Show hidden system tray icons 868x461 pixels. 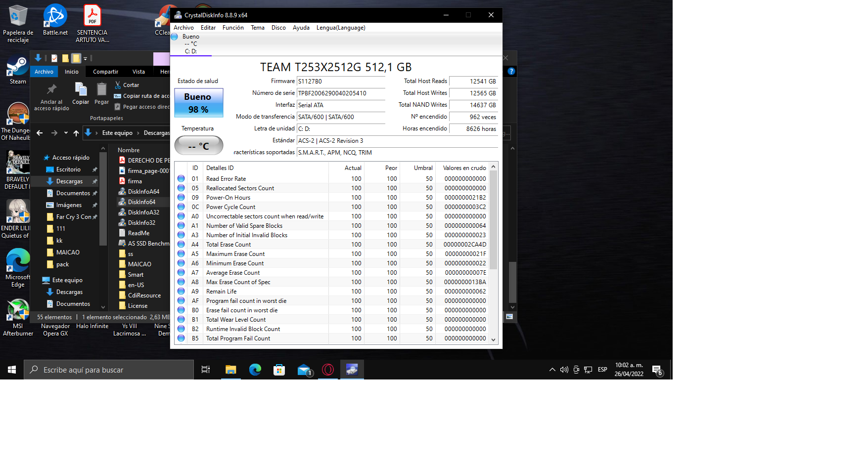[x=552, y=370]
